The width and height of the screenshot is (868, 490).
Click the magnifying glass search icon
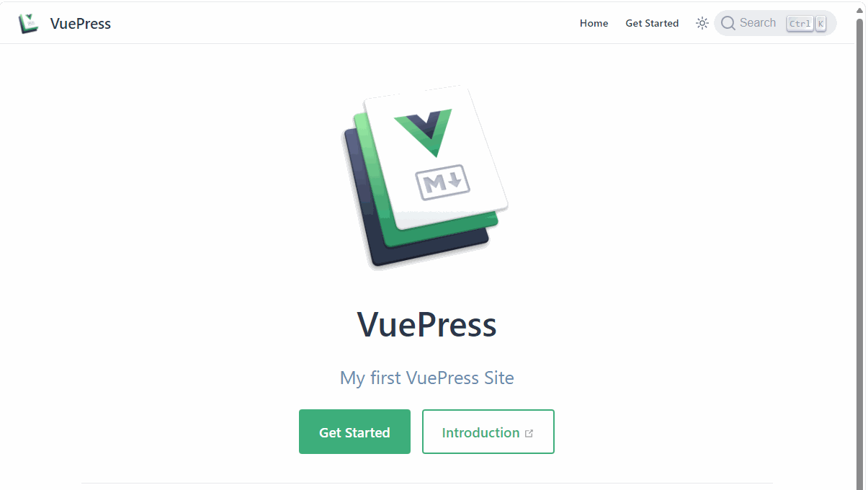tap(728, 23)
